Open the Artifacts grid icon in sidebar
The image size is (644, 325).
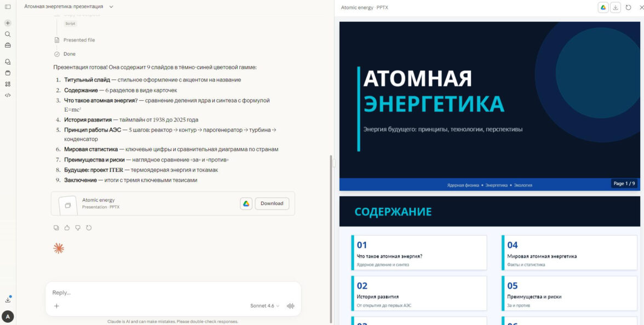tap(8, 84)
